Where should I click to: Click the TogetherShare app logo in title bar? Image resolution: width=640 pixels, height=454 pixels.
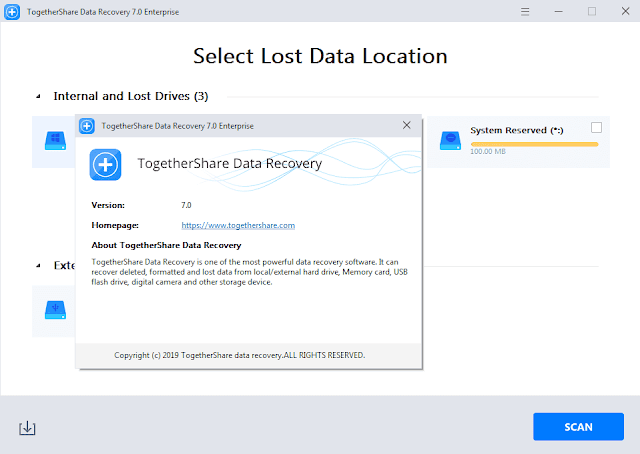12,12
